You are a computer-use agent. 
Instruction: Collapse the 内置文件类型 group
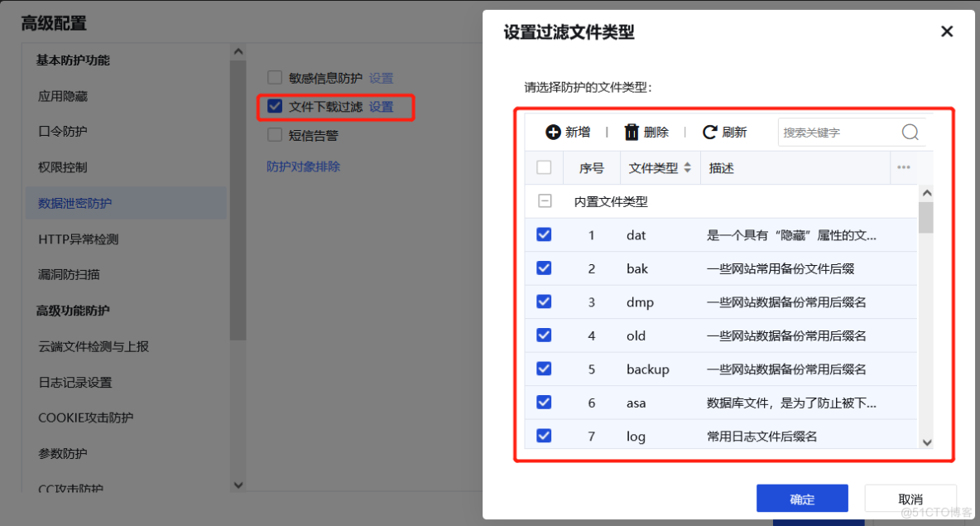[x=544, y=200]
